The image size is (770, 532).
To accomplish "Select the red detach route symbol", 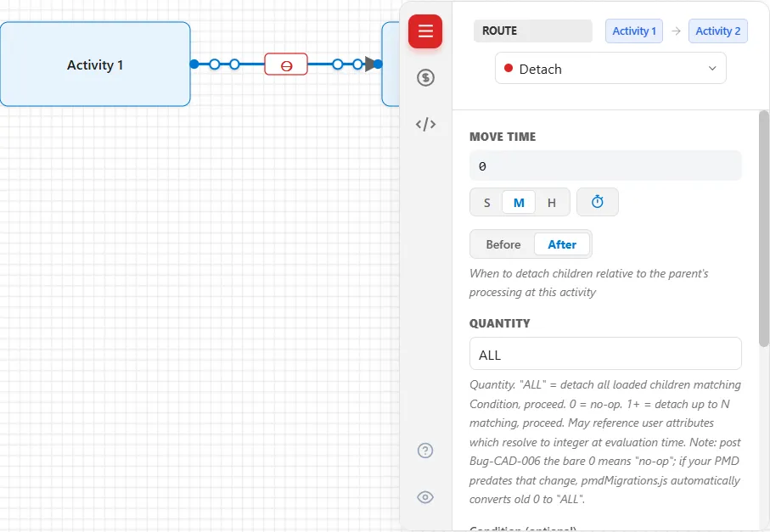I will click(286, 64).
